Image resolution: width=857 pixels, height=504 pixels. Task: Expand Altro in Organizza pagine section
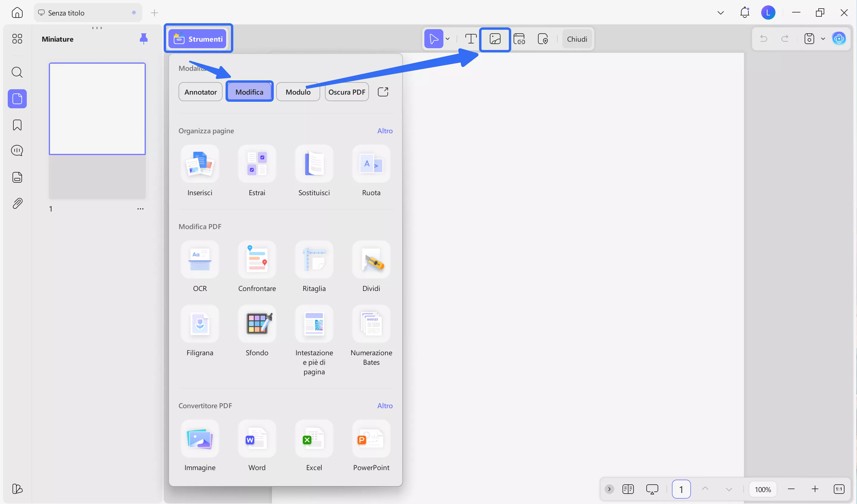pyautogui.click(x=385, y=131)
